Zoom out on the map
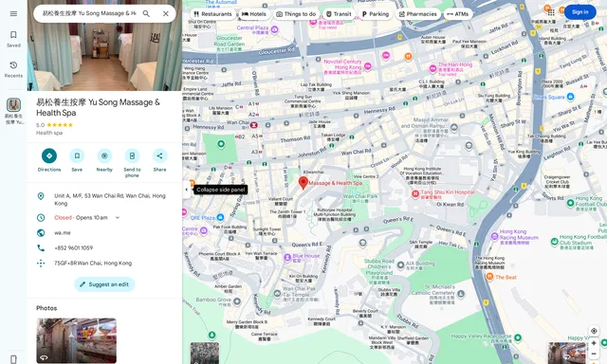607x364 pixels. click(594, 354)
